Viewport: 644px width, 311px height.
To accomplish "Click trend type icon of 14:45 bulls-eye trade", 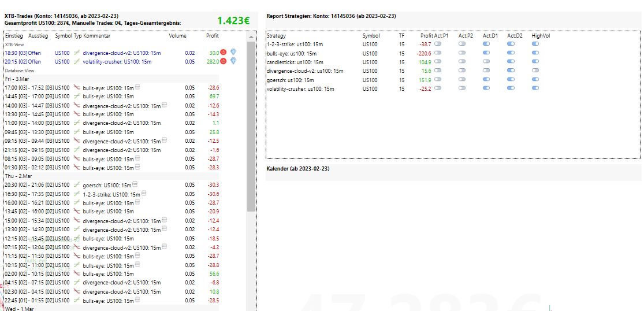I will pos(76,97).
